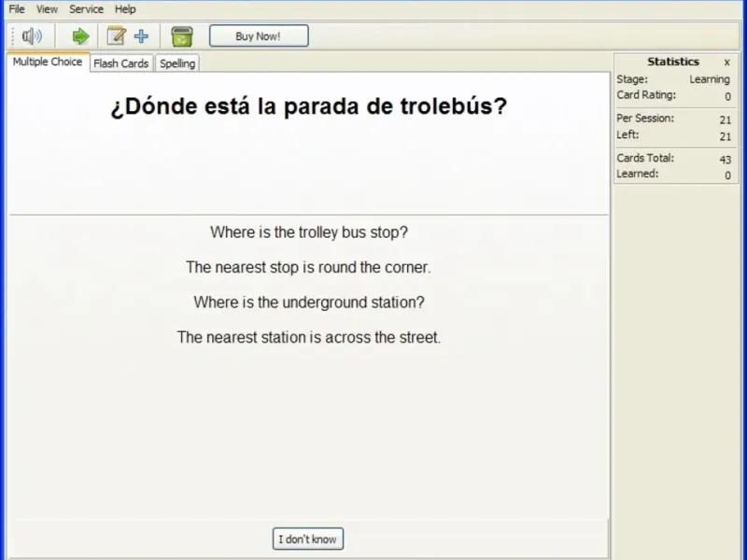Viewport: 747px width, 560px height.
Task: Switch to the Multiple Choice tab
Action: 48,62
